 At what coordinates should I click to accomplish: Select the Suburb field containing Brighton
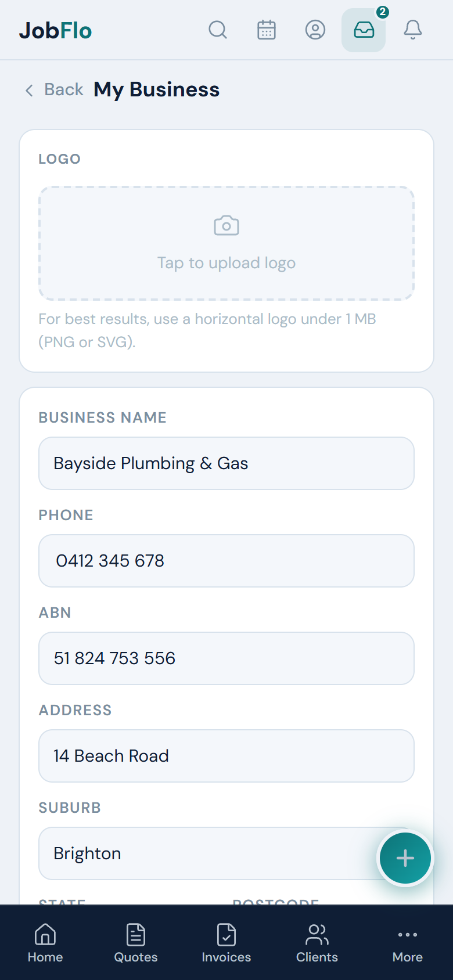(227, 853)
